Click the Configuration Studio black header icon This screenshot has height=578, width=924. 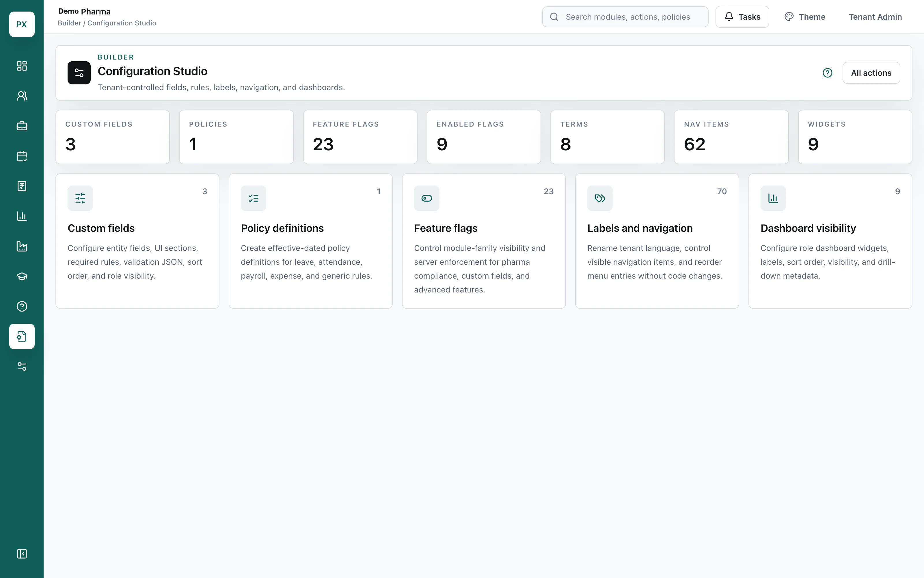tap(79, 73)
